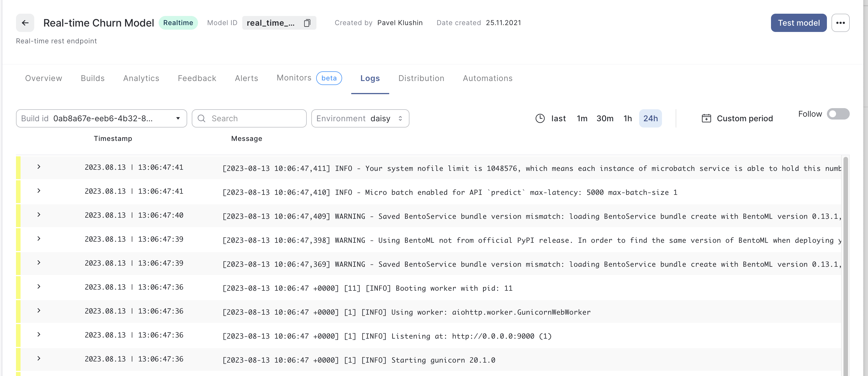The image size is (868, 376).
Task: Select the 24h time range
Action: tap(650, 118)
